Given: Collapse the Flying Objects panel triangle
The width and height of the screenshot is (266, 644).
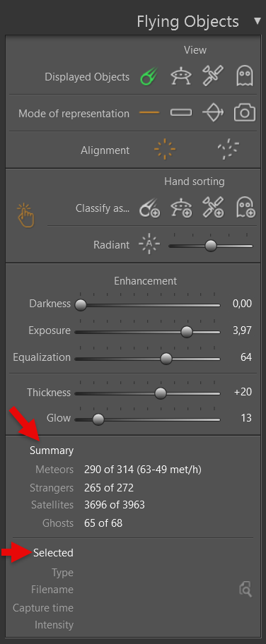Looking at the screenshot, I should [x=258, y=20].
